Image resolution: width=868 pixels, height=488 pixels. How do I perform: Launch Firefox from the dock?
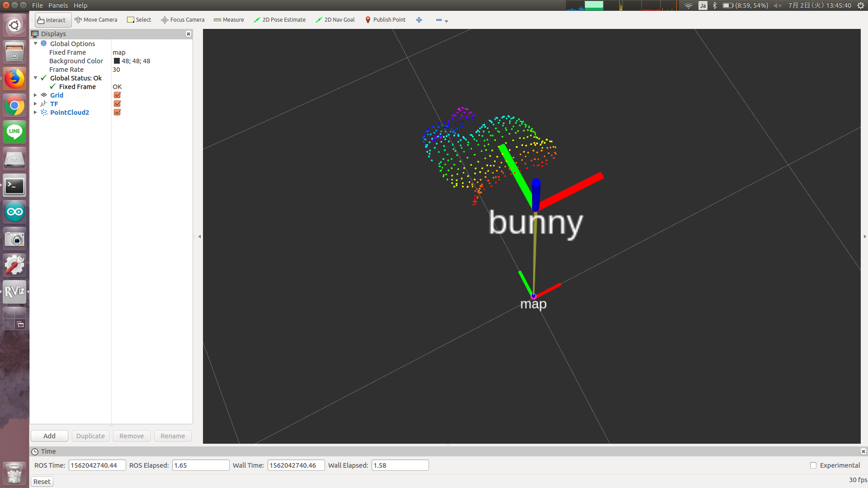coord(14,79)
